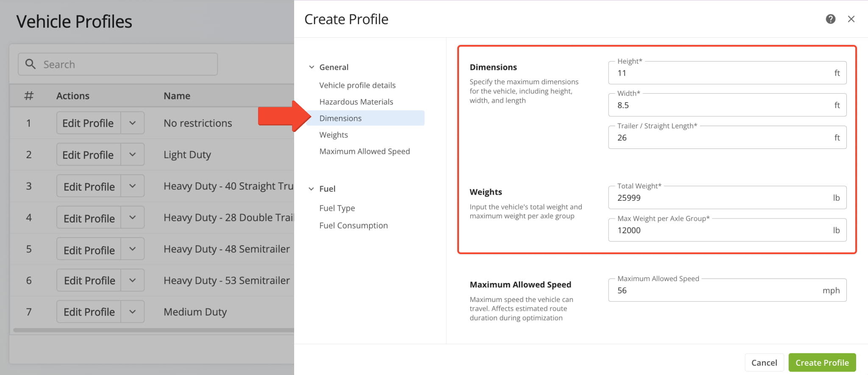Click the Total Weight input field
The height and width of the screenshot is (375, 868).
(727, 198)
